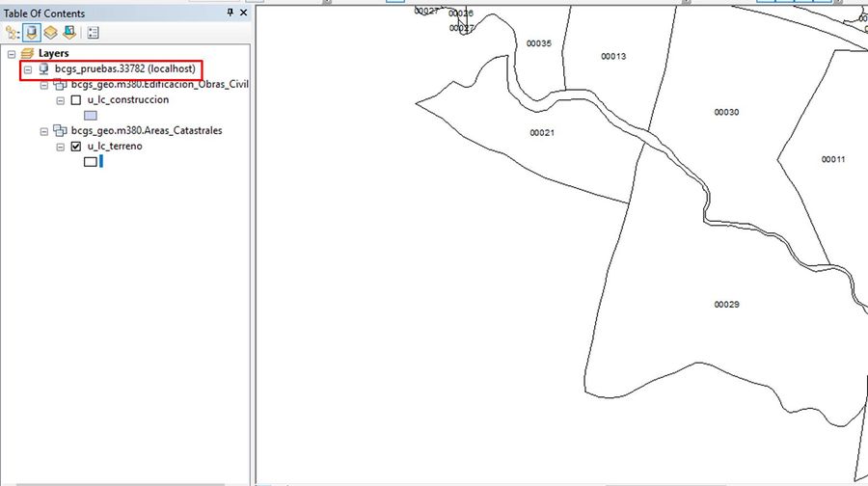The image size is (868, 486).
Task: Open the Table Of Contents Options button
Action: point(93,33)
